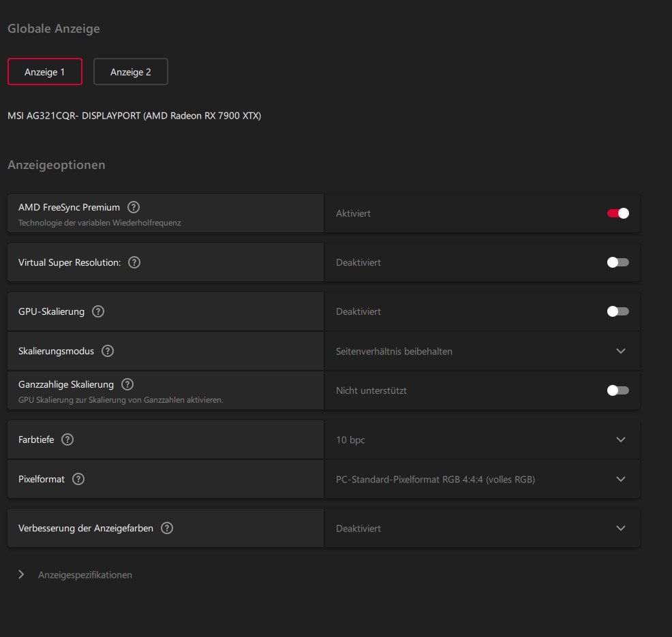This screenshot has height=637, width=672.
Task: Show help for Skalierungsmodus
Action: (x=108, y=352)
